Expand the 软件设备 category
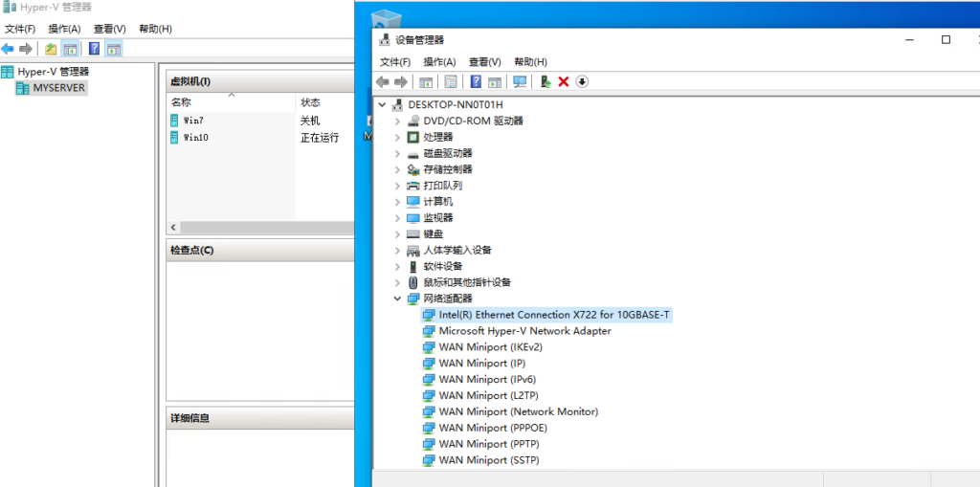Viewport: 980px width, 487px height. tap(397, 266)
